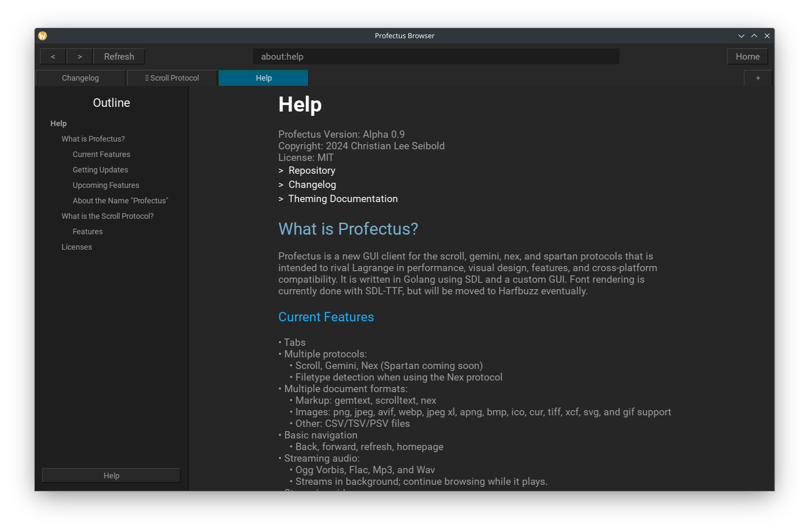Open the Changelog link in page content

tap(312, 185)
